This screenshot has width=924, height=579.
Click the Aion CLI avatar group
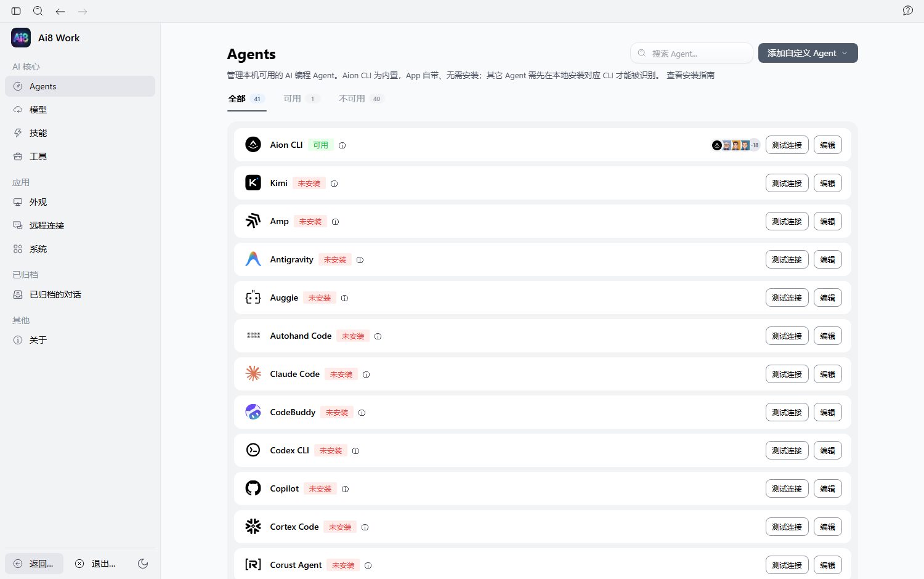click(736, 145)
